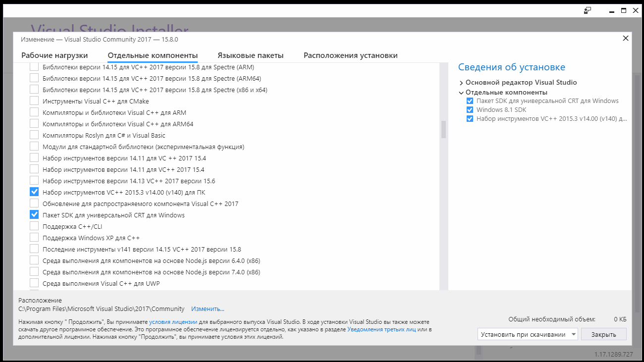Screen dimensions: 644x362
Task: Click the Закрыть button
Action: 604,334
